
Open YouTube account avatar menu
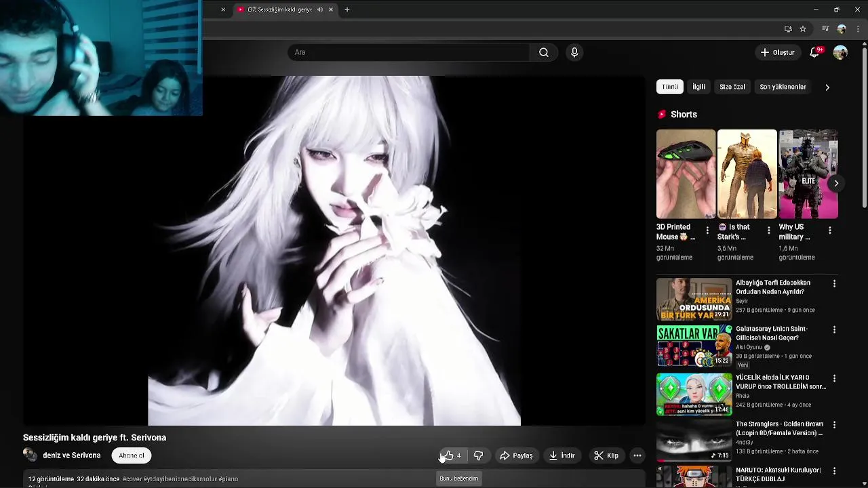840,52
